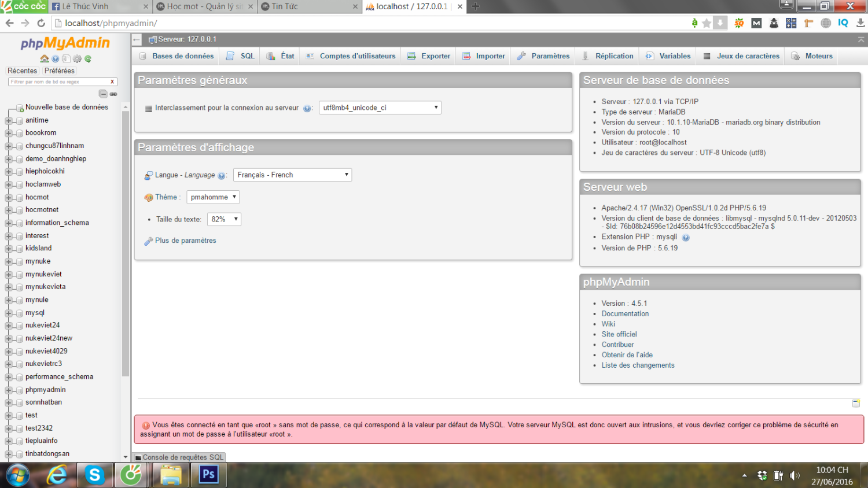This screenshot has width=868, height=488.
Task: Reload the navigation panel with green refresh icon
Action: click(88, 59)
